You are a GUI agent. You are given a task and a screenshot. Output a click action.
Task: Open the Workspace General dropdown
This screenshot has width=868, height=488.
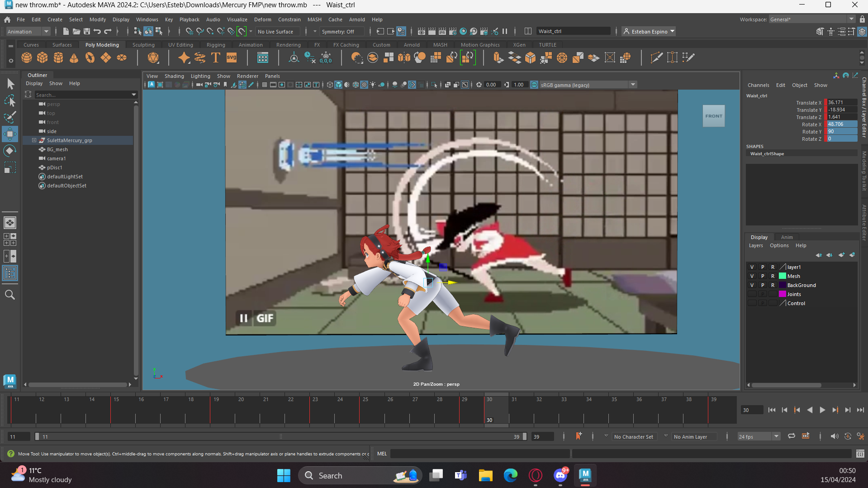[x=812, y=19]
